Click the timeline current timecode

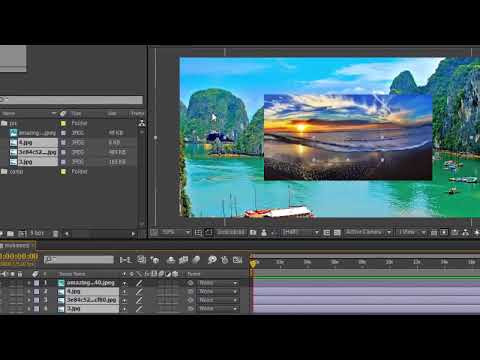[x=19, y=256]
